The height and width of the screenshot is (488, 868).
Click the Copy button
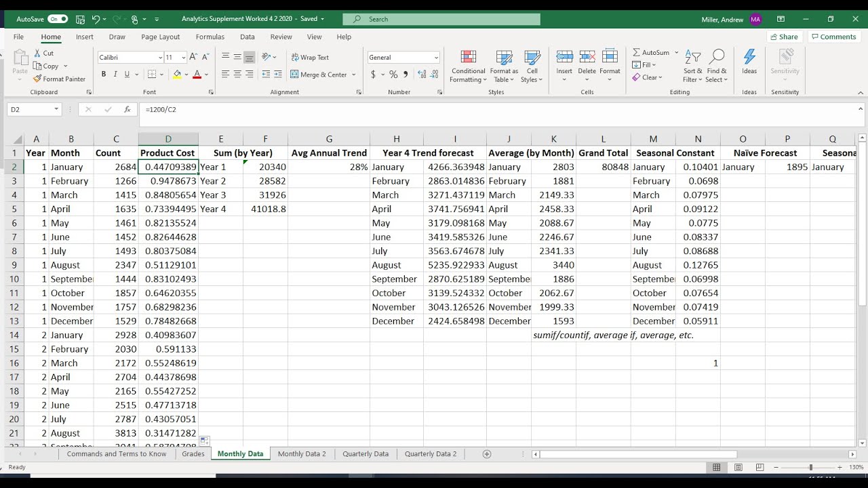(x=46, y=66)
